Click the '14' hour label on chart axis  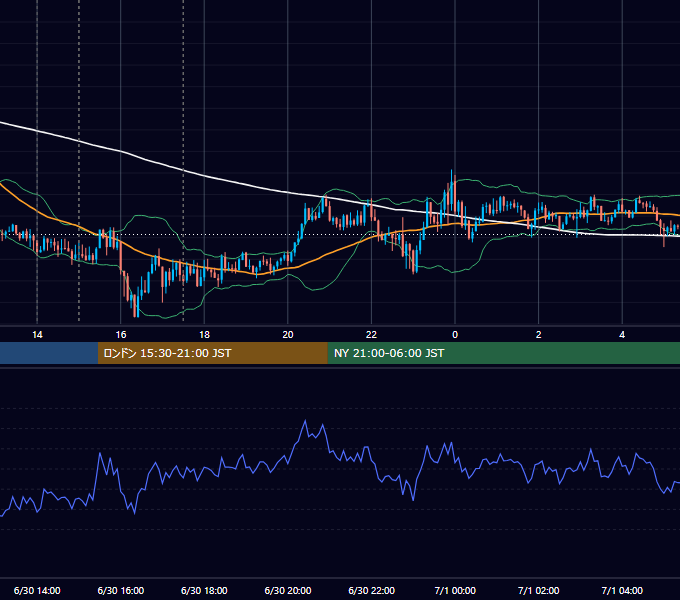pyautogui.click(x=37, y=335)
